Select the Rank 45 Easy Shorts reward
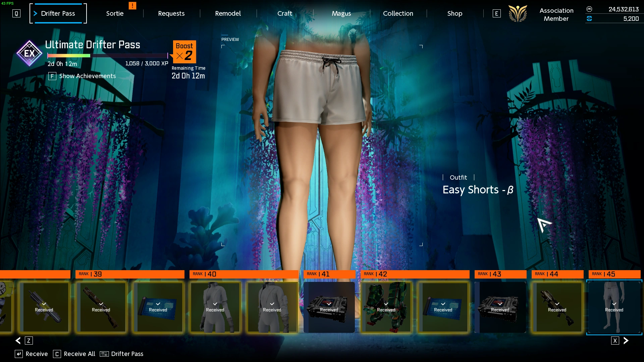The height and width of the screenshot is (362, 644). click(614, 307)
